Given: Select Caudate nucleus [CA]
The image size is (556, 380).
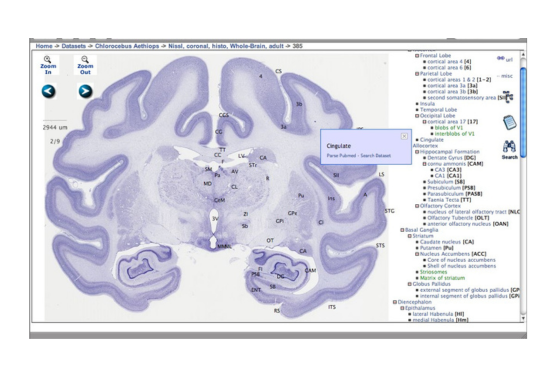Looking at the screenshot, I should [447, 242].
